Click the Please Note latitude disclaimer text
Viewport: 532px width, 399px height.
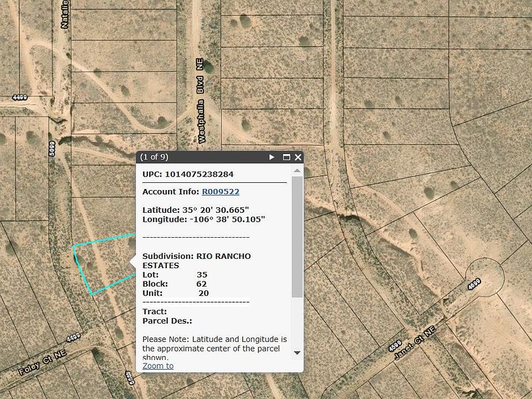pos(214,349)
